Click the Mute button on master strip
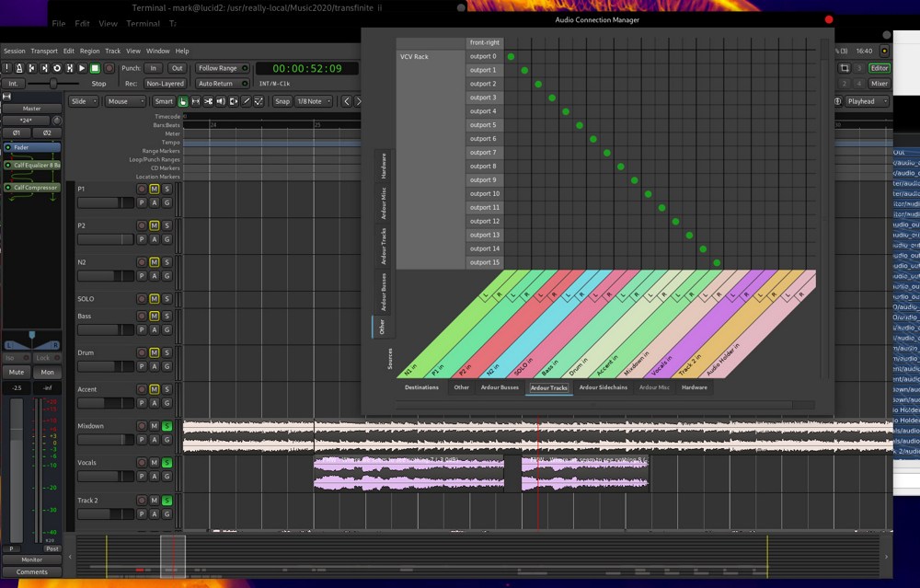 point(17,372)
